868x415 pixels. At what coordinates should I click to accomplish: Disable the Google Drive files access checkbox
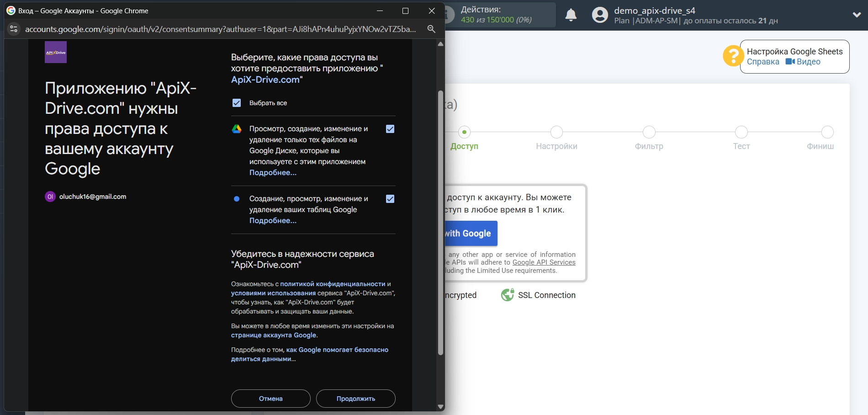[390, 129]
